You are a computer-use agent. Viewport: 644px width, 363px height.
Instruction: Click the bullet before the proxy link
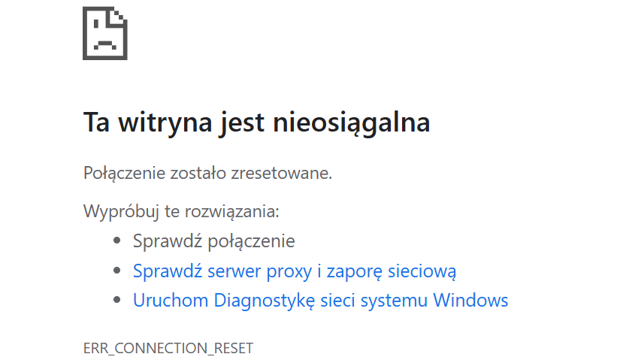[116, 271]
